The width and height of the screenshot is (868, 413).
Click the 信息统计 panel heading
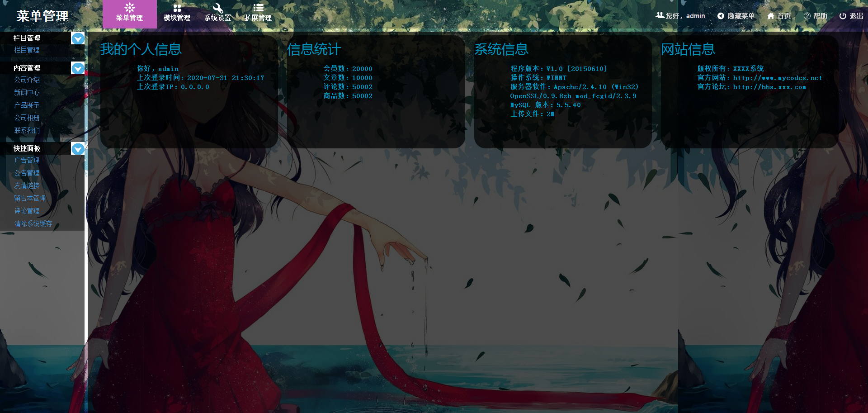[x=314, y=49]
